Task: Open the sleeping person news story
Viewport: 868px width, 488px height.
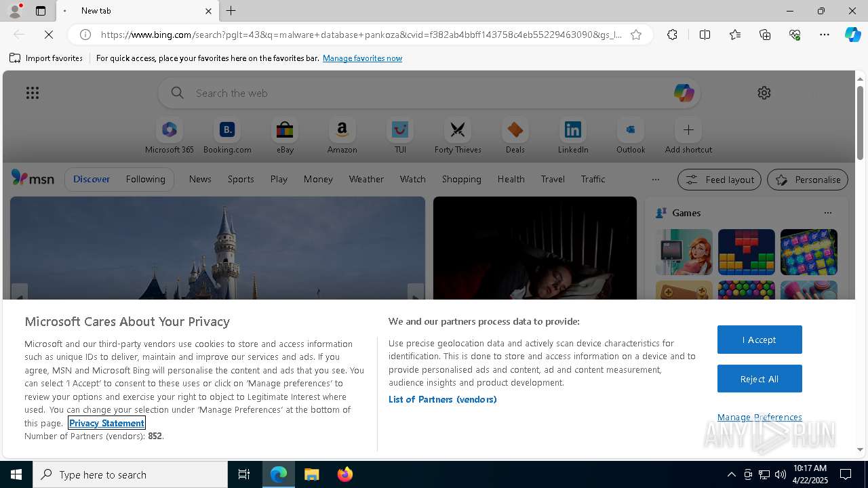Action: pos(535,248)
